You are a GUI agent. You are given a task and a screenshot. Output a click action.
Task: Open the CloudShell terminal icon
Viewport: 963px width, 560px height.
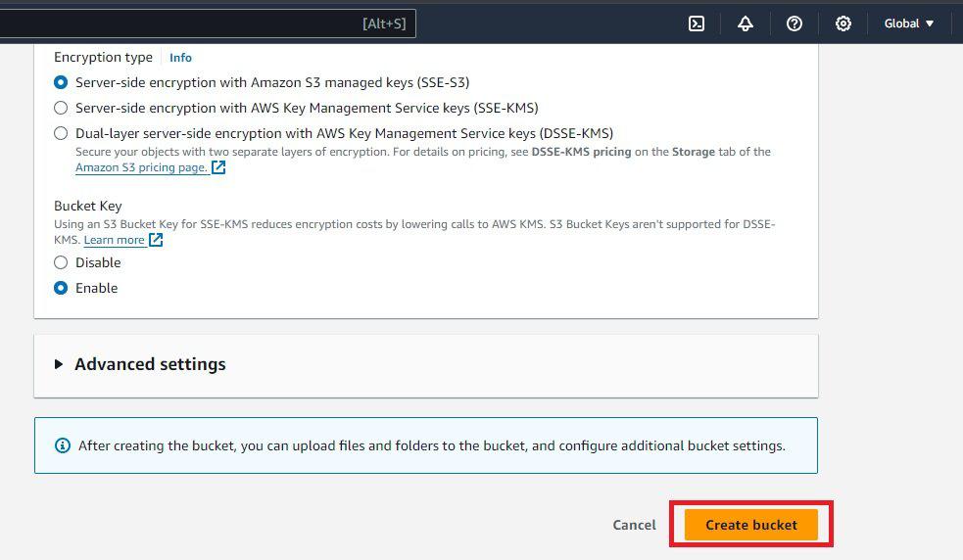(697, 23)
